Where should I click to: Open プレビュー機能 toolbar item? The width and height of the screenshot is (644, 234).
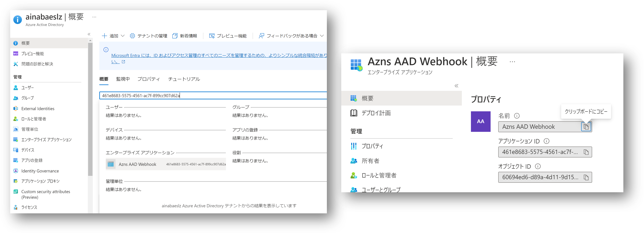pyautogui.click(x=228, y=36)
